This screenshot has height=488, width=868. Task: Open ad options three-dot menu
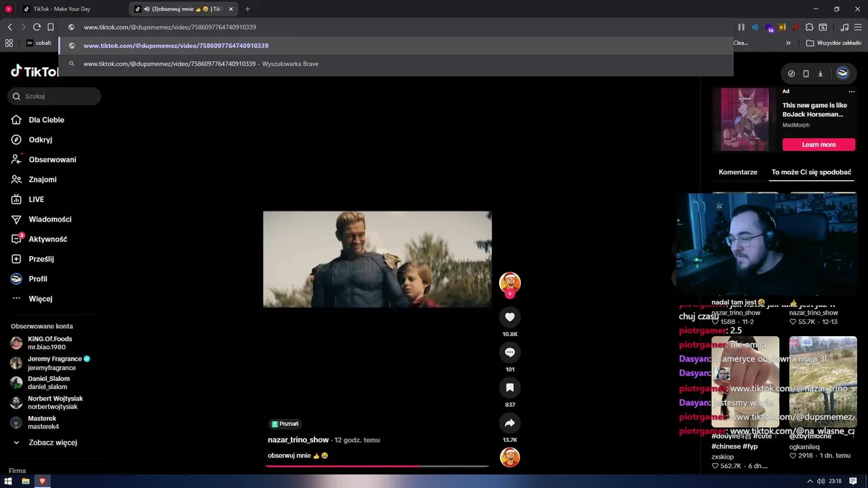coord(852,91)
